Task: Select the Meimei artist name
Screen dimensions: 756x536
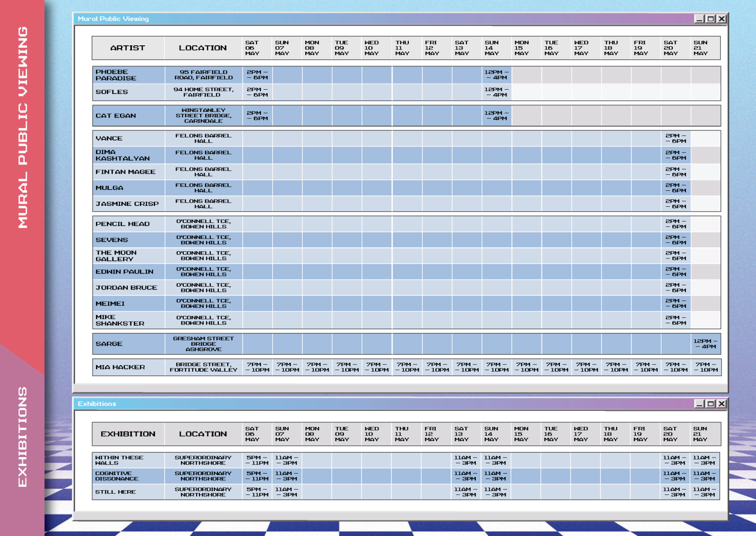Action: coord(110,304)
